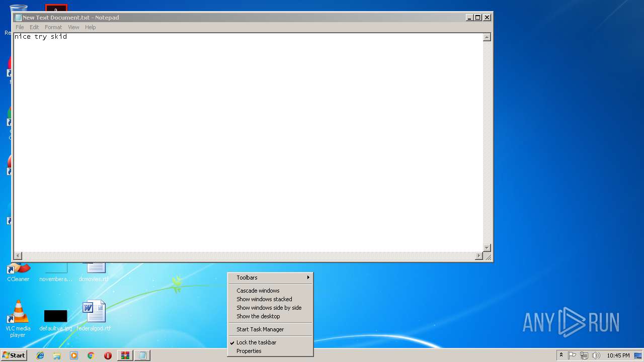Open Opera browser from the taskbar

pyautogui.click(x=108, y=355)
